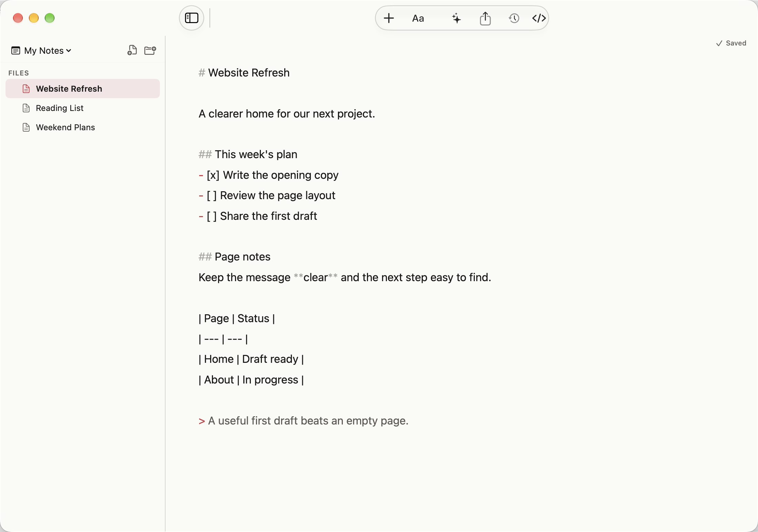Click the This week's plan heading
Screen dimensions: 758x532
(256, 154)
